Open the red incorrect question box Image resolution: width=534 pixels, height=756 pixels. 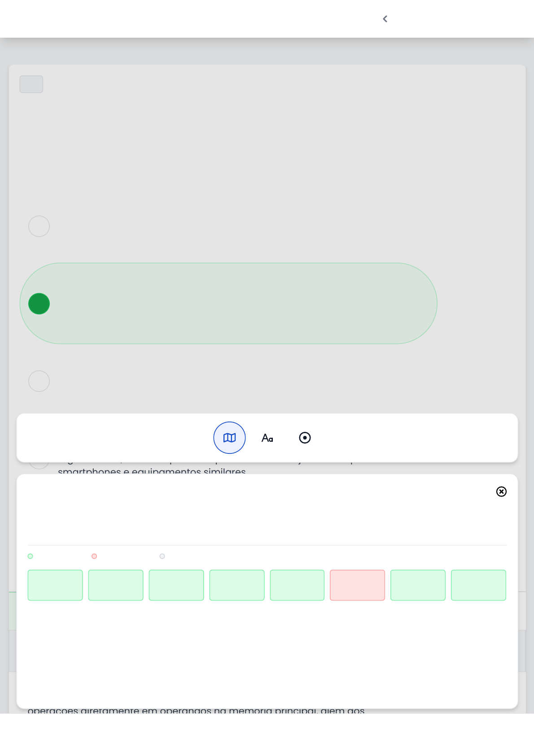tap(358, 585)
